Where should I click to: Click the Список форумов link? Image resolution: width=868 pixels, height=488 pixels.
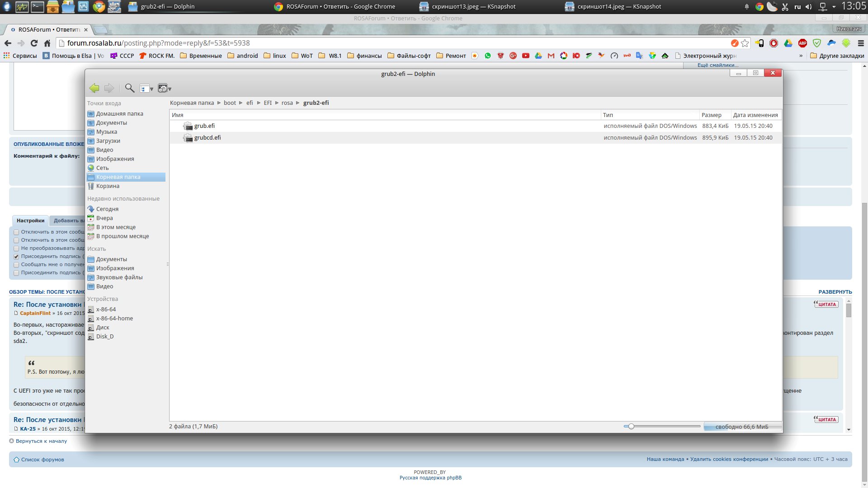(42, 460)
